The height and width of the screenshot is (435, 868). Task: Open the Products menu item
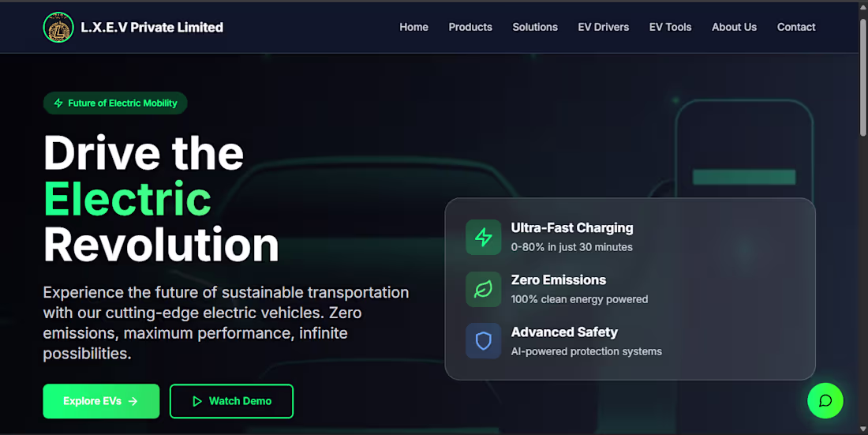coord(470,27)
